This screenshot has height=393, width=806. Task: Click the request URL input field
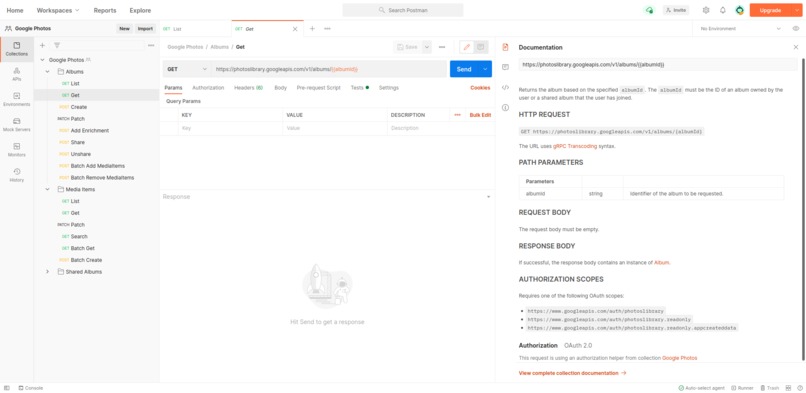coord(328,69)
